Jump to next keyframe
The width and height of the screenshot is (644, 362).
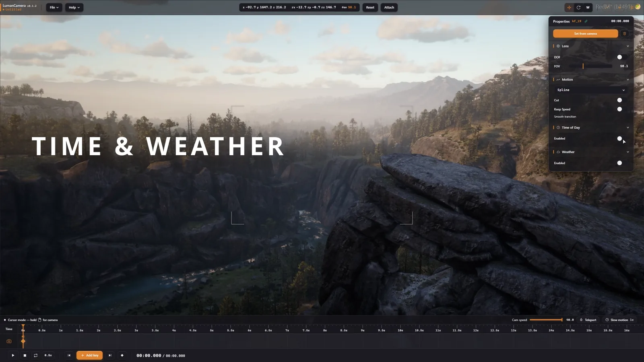110,355
